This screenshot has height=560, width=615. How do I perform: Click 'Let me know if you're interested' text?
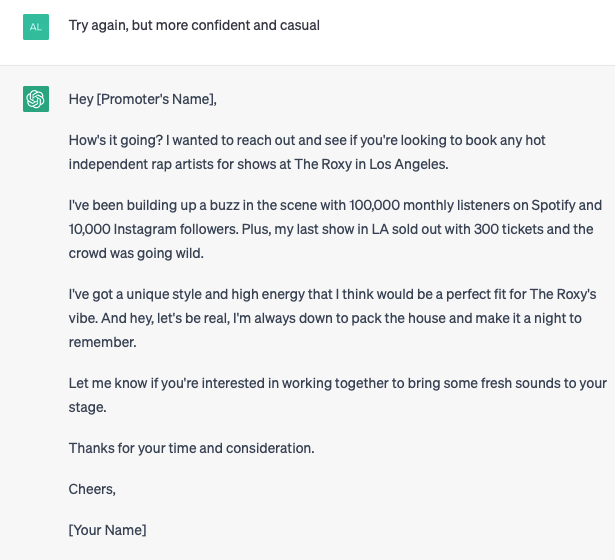pos(175,383)
